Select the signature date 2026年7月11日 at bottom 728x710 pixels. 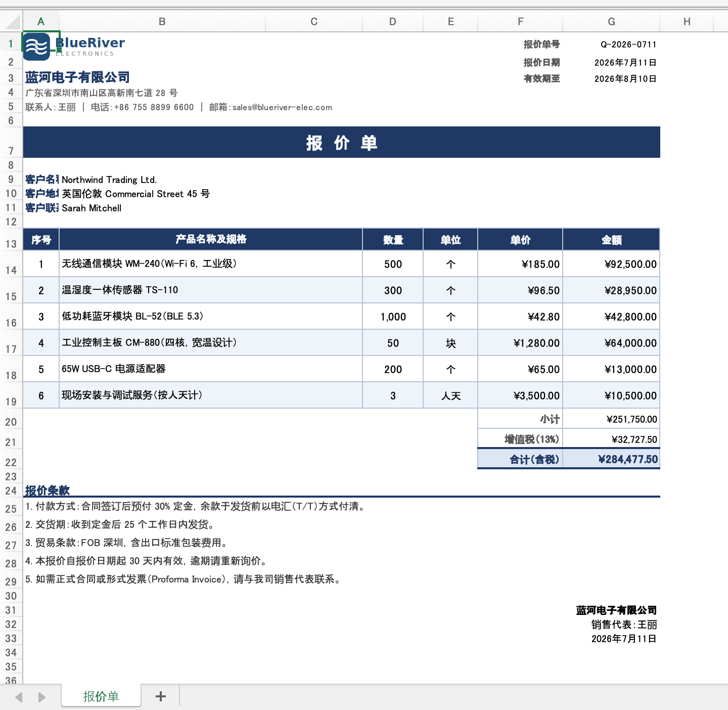pyautogui.click(x=624, y=639)
